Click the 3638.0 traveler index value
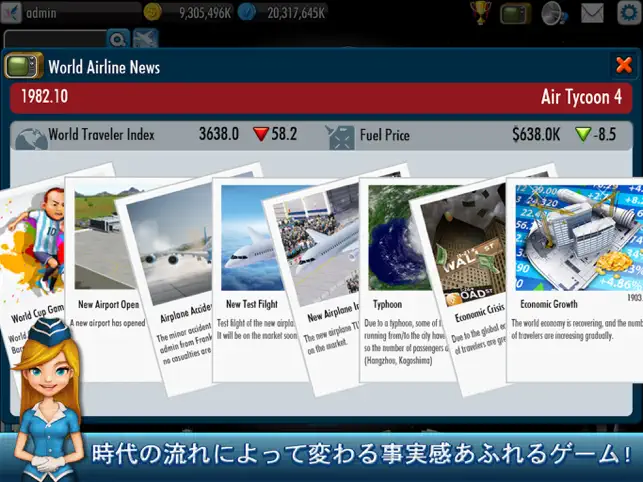Image resolution: width=643 pixels, height=482 pixels. 219,134
